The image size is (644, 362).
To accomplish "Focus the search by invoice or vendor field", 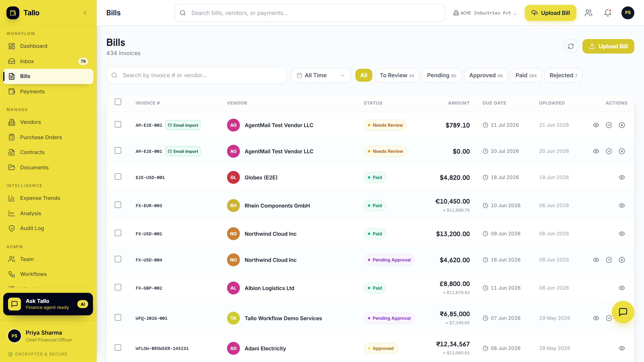I will tap(196, 75).
